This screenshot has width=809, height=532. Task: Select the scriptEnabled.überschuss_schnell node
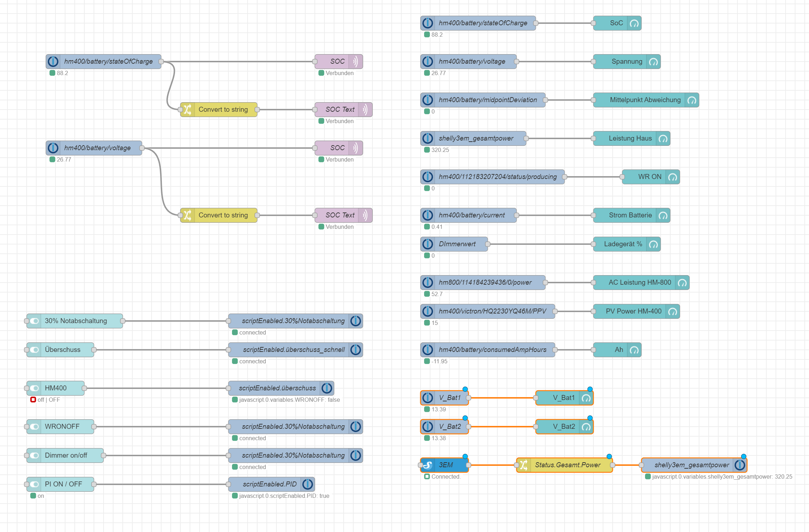tap(294, 350)
